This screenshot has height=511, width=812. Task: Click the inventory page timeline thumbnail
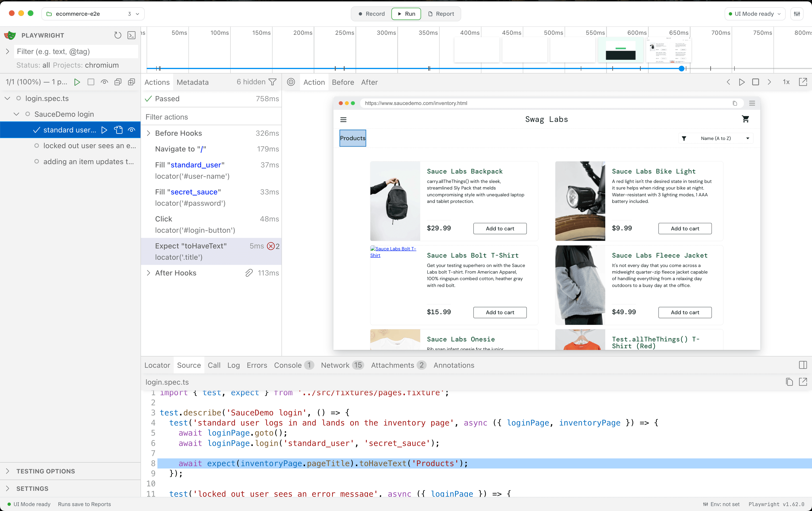coord(668,50)
